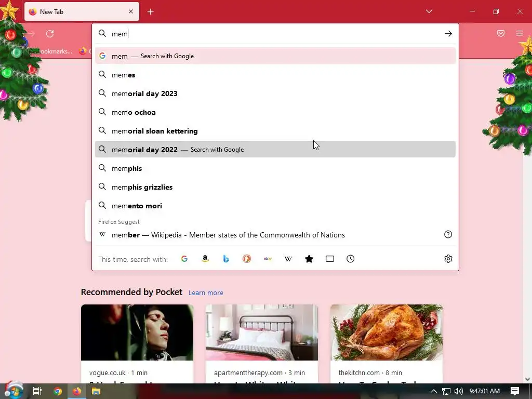The height and width of the screenshot is (399, 532).
Task: Open vogue.co.uk article thumbnail
Action: point(137,332)
